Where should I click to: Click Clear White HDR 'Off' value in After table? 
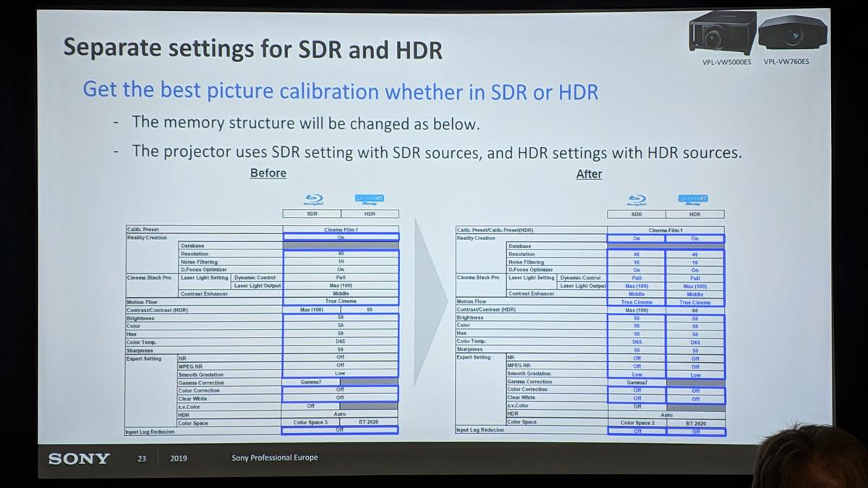point(695,398)
